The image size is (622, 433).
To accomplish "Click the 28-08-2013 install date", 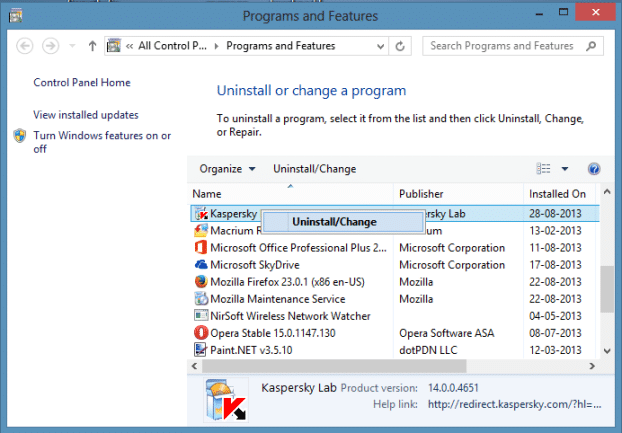I will click(x=555, y=214).
